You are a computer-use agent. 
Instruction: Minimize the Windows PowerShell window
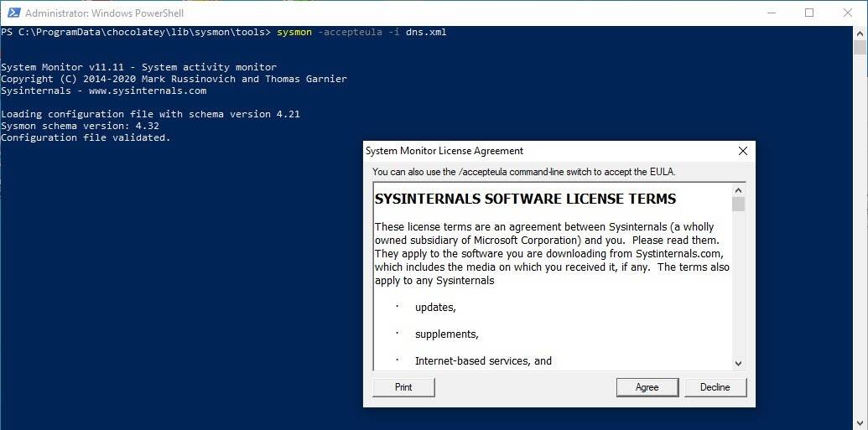770,13
